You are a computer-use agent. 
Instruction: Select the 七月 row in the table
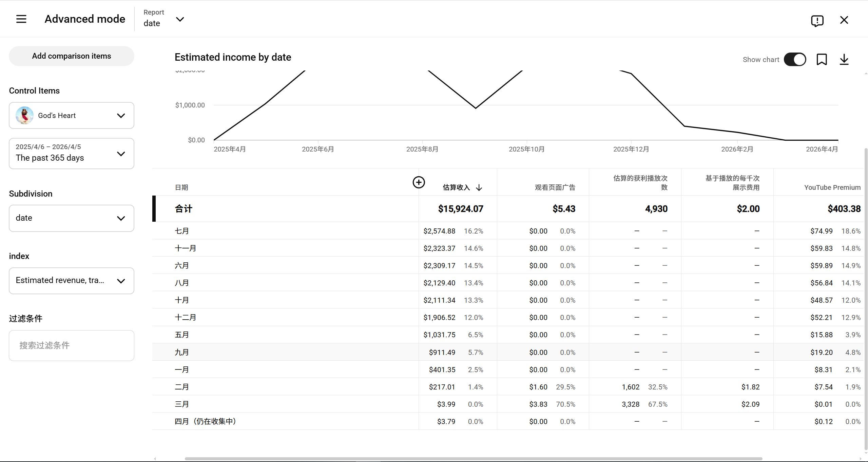click(182, 231)
